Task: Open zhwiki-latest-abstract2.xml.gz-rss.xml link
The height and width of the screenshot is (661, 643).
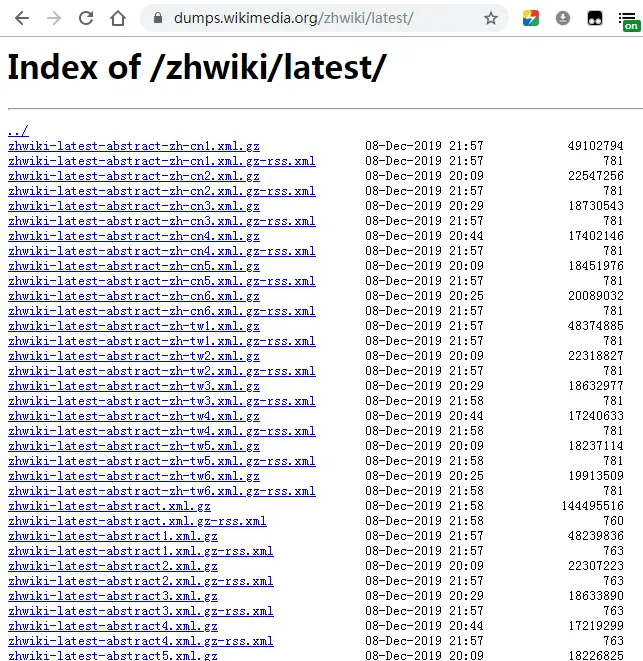Action: 141,581
